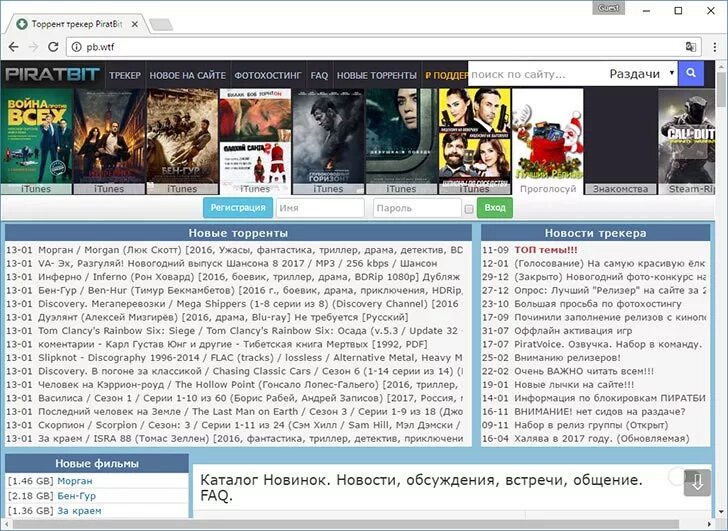The image size is (728, 531).
Task: Click the horizontal scrollbar right arrow
Action: 709,525
